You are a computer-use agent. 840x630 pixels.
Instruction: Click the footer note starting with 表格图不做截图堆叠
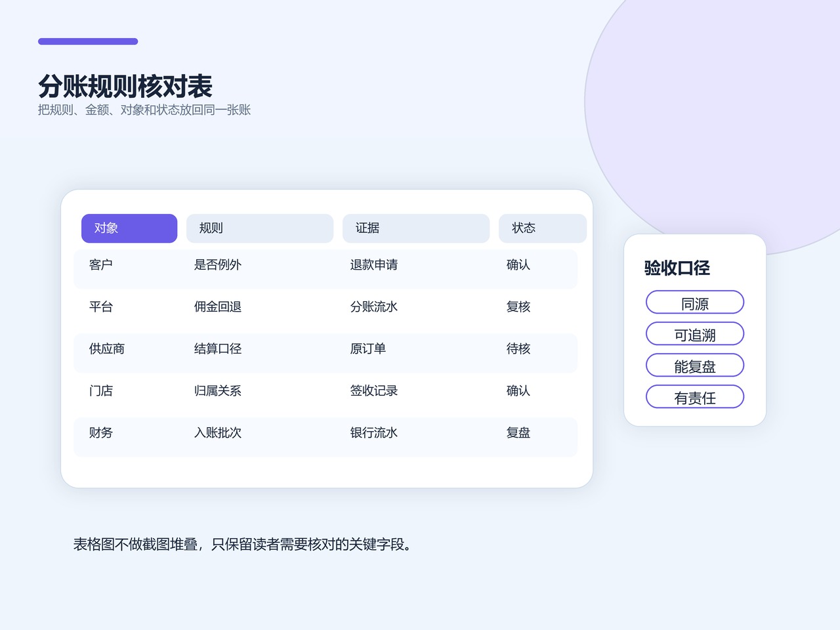pos(244,544)
